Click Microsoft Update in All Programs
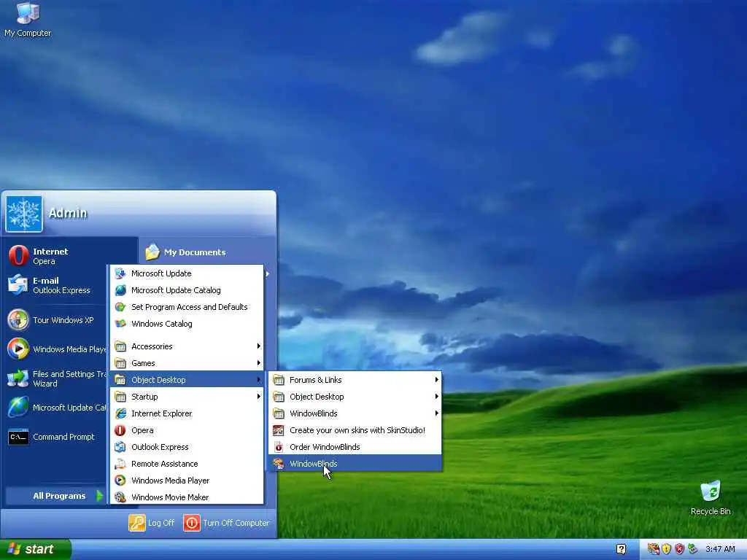747x560 pixels. coord(187,273)
